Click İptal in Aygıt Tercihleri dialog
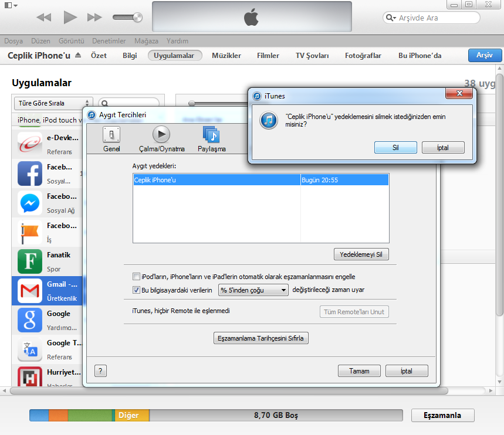Image resolution: width=504 pixels, height=435 pixels. tap(407, 371)
